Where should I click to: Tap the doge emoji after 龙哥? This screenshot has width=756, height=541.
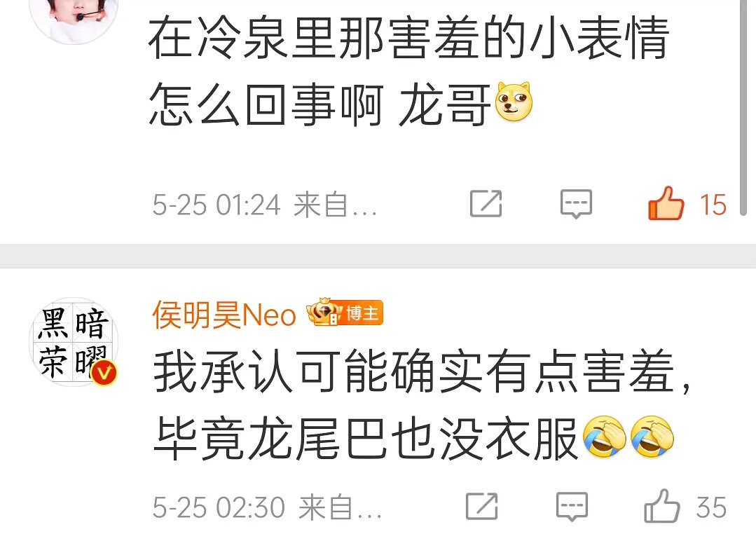click(x=514, y=102)
